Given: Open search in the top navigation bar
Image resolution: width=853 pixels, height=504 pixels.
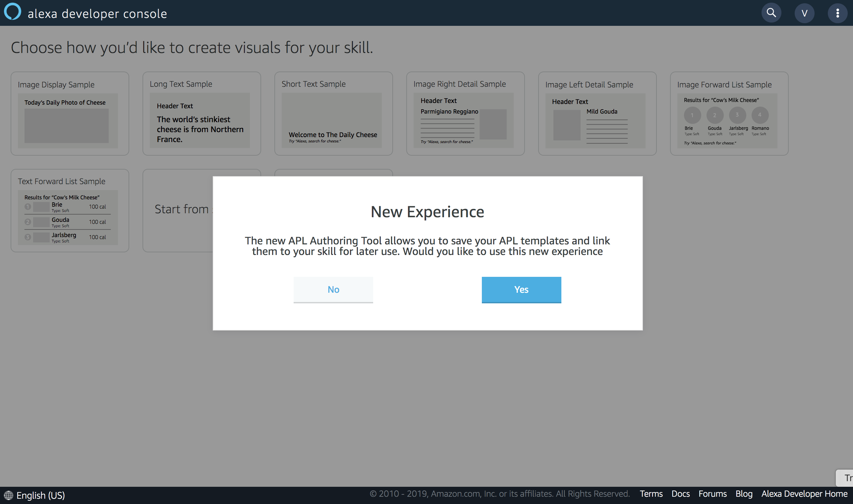Looking at the screenshot, I should pyautogui.click(x=771, y=13).
